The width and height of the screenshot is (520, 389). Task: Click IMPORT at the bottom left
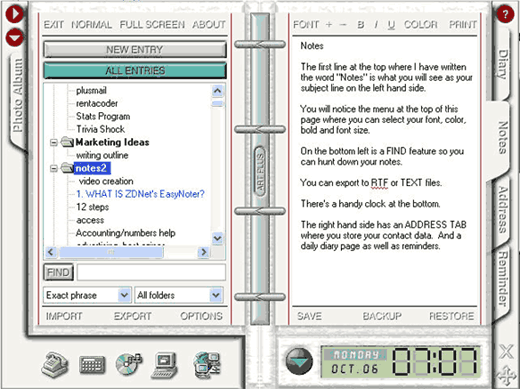[64, 316]
